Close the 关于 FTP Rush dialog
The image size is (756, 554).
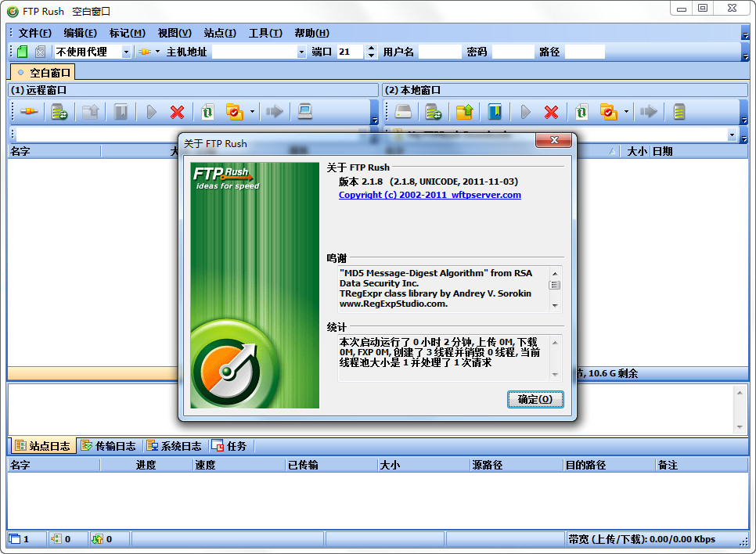click(x=553, y=140)
